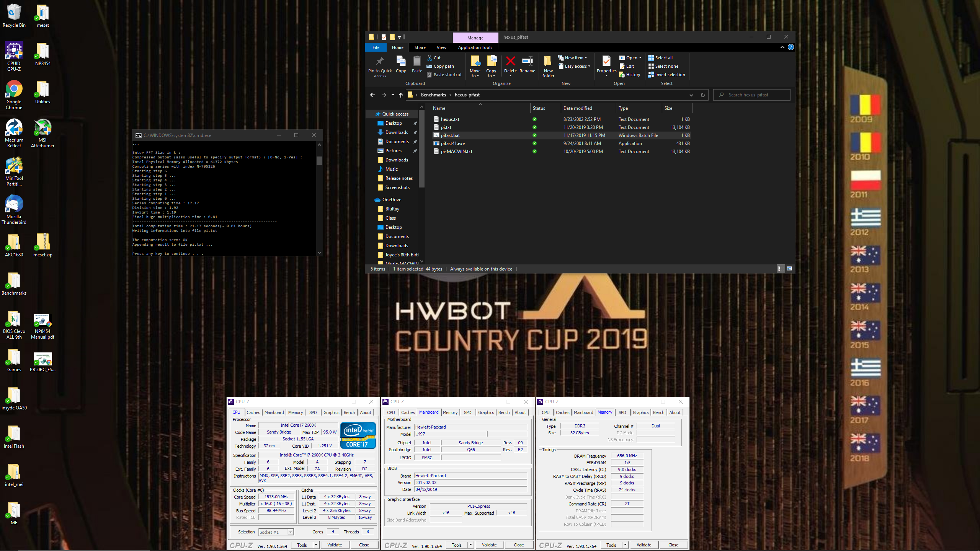Click the Search hexus_pifast box
The width and height of the screenshot is (980, 551).
tap(751, 95)
